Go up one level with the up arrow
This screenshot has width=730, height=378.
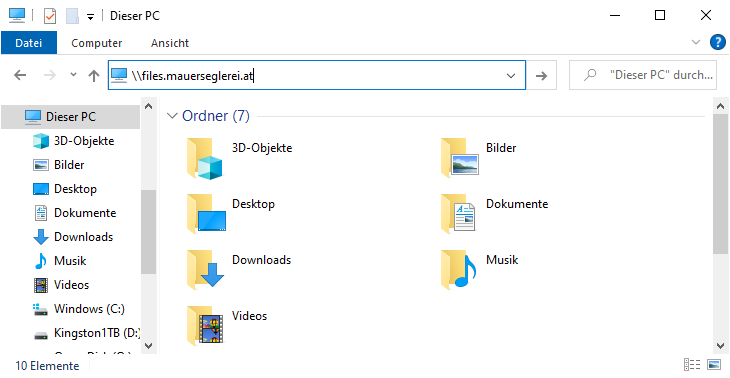click(94, 75)
